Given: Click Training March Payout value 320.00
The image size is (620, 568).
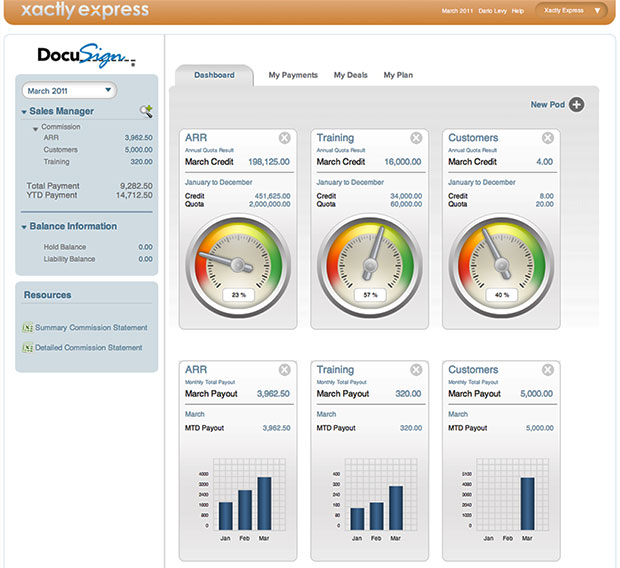Looking at the screenshot, I should (408, 394).
